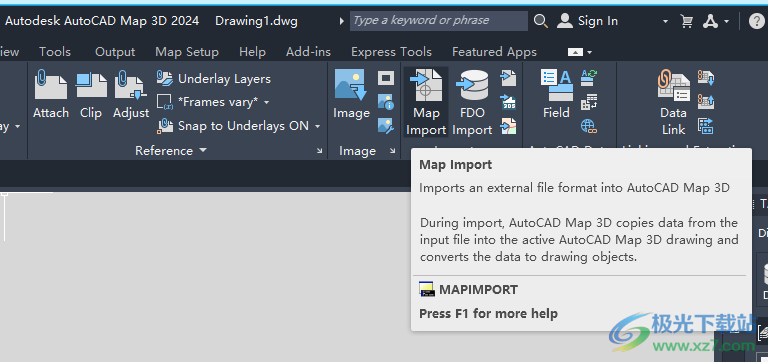Screen dimensions: 768x362
Task: Click the Autodesk A logo icon
Action: pyautogui.click(x=711, y=21)
